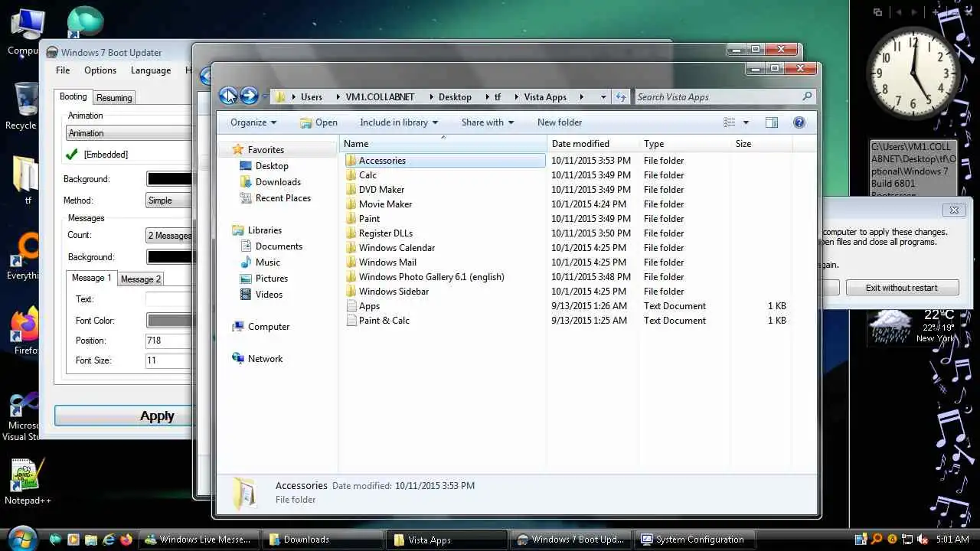Open Recent Places in navigation pane
Image resolution: width=980 pixels, height=551 pixels.
[275, 197]
